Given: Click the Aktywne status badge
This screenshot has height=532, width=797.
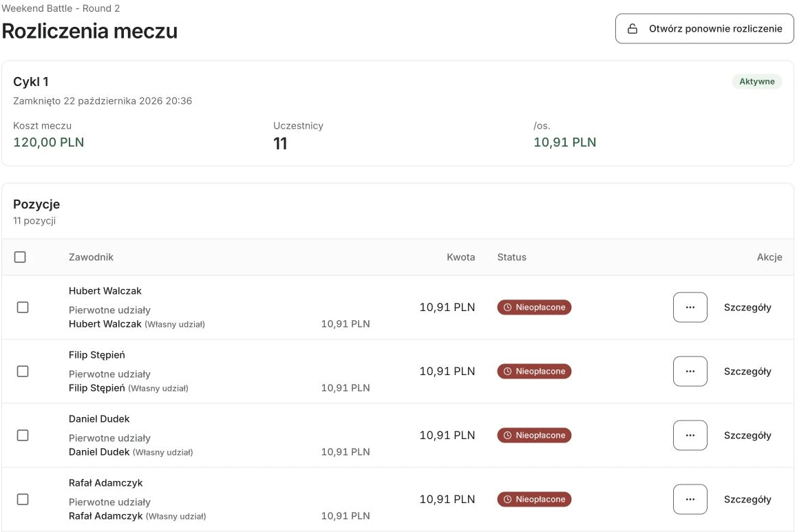Looking at the screenshot, I should click(x=757, y=81).
